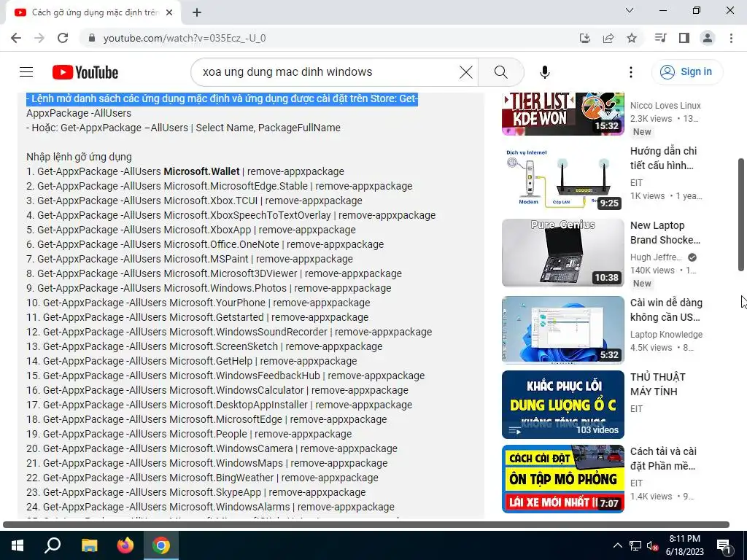The image size is (747, 560).
Task: Open 'Cách tải và cài đặt Phần mề...' title
Action: tap(663, 458)
